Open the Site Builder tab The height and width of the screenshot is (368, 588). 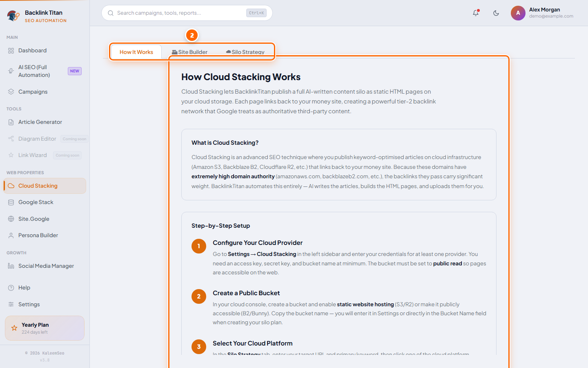pyautogui.click(x=189, y=52)
